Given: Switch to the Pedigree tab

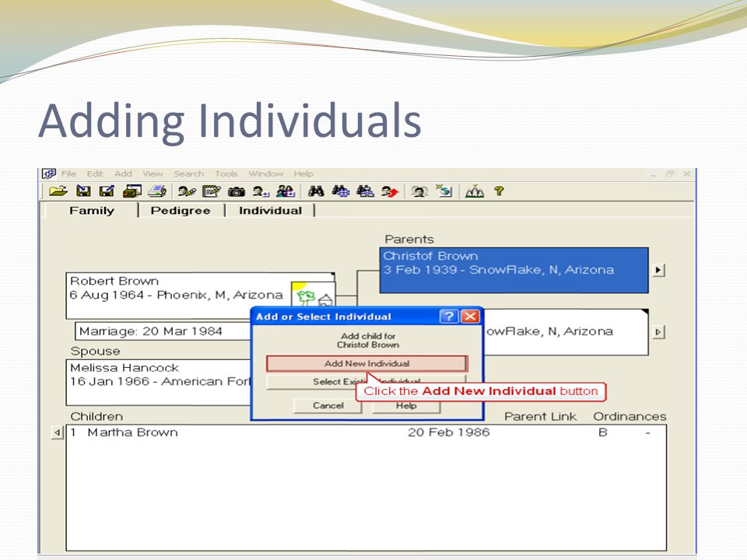Looking at the screenshot, I should click(x=181, y=211).
